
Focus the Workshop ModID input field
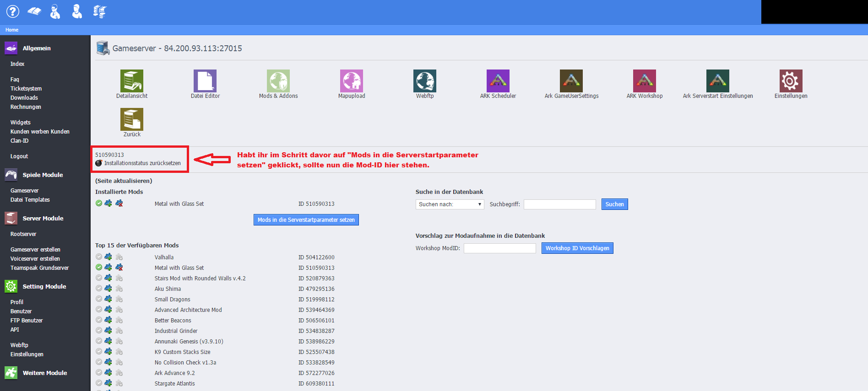coord(499,248)
